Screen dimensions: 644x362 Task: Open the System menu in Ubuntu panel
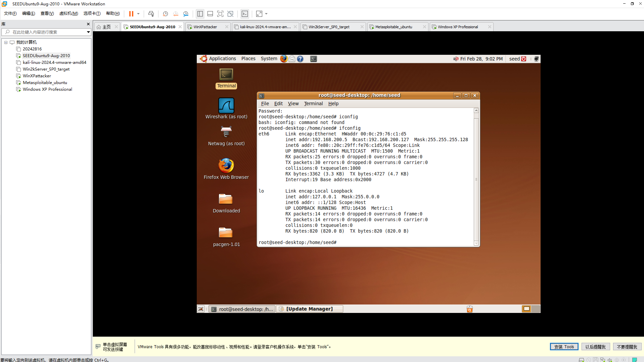269,59
